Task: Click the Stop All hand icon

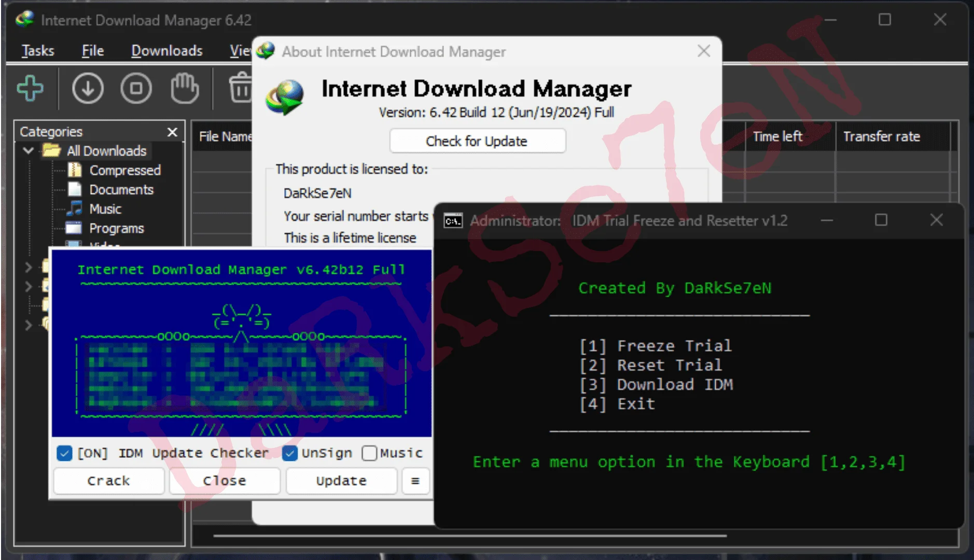Action: pos(185,88)
